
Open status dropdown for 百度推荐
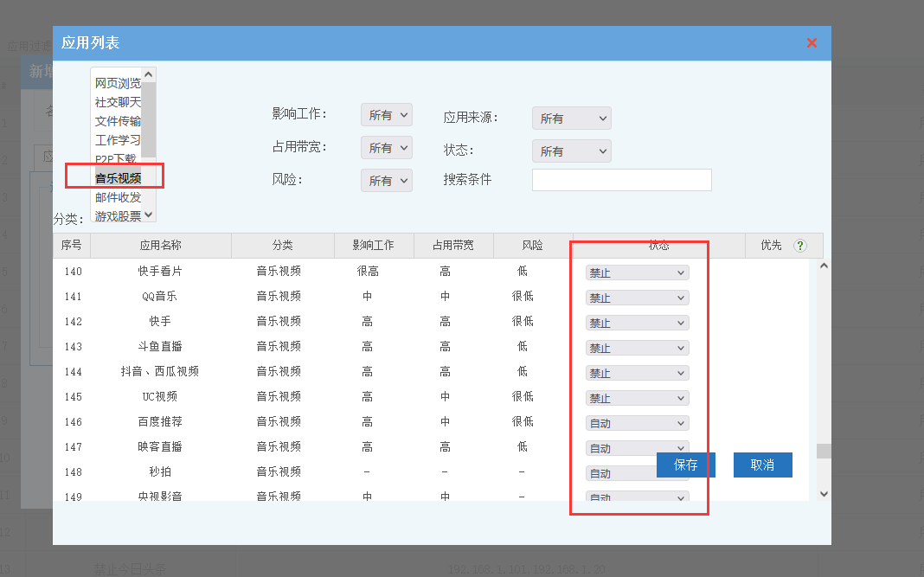click(637, 423)
